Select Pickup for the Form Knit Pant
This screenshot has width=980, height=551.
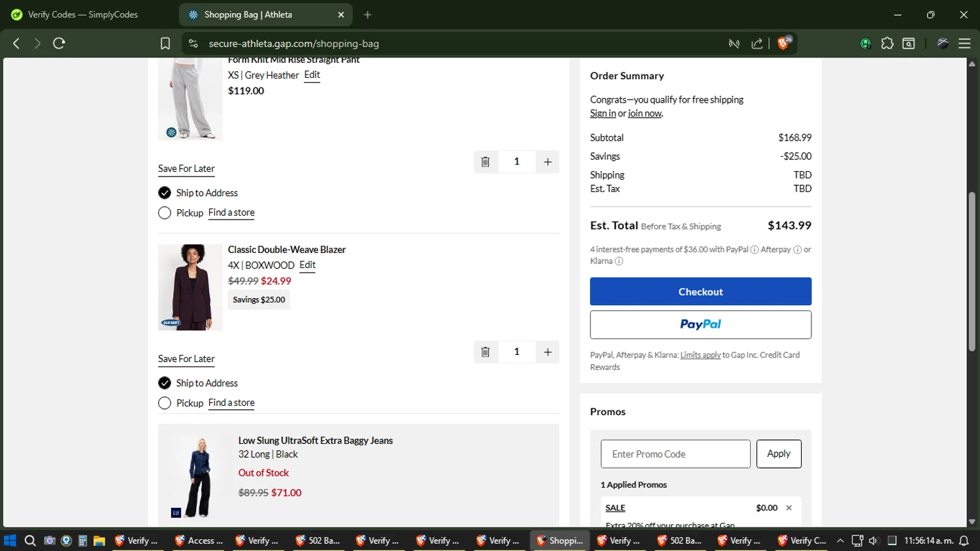click(x=165, y=213)
